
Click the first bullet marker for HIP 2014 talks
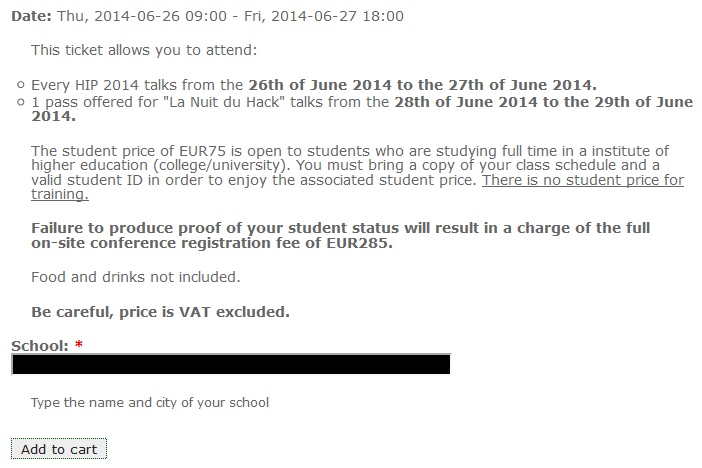(x=20, y=85)
